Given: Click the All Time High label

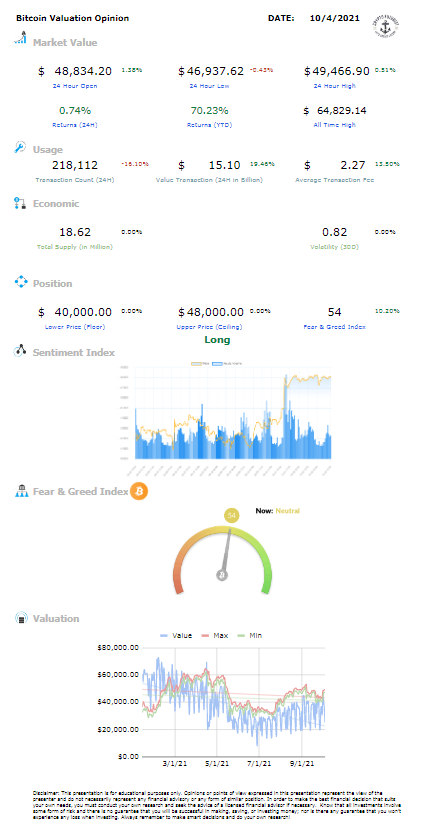Looking at the screenshot, I should [334, 125].
